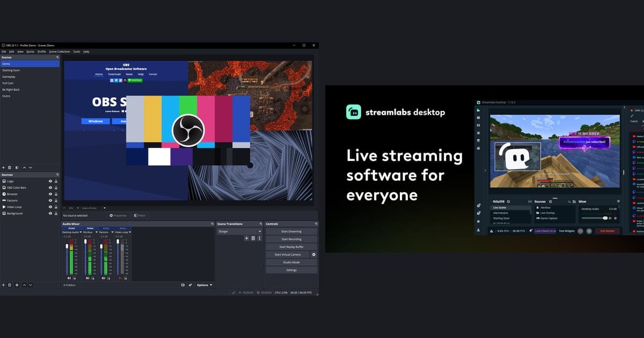This screenshot has height=338, width=644.
Task: Open the Stinger transition dropdown
Action: click(x=239, y=231)
